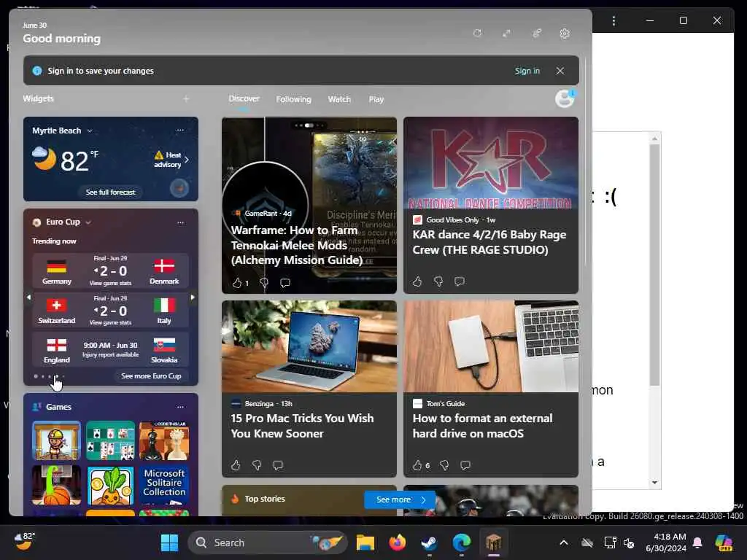Viewport: 747px width, 560px height.
Task: Open England vs Slovakia match row
Action: pyautogui.click(x=111, y=350)
